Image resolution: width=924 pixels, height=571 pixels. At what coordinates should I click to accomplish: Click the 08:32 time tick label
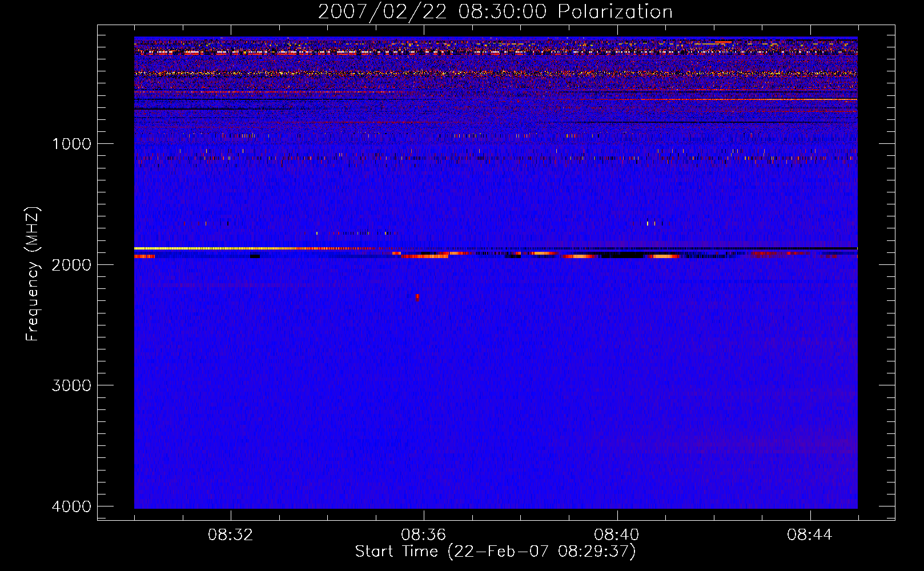[x=231, y=535]
